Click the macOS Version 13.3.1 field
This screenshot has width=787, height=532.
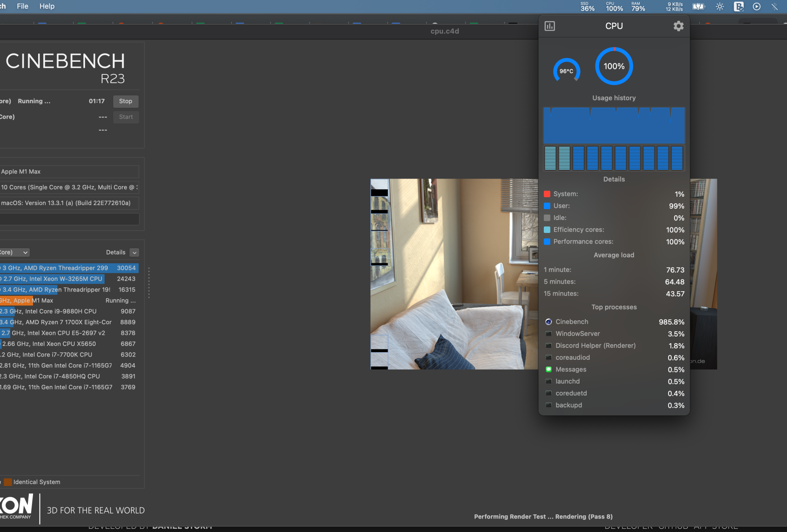click(x=69, y=203)
